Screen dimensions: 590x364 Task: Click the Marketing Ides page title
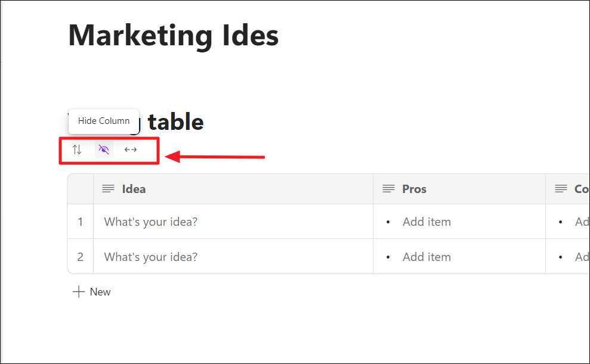tap(174, 35)
